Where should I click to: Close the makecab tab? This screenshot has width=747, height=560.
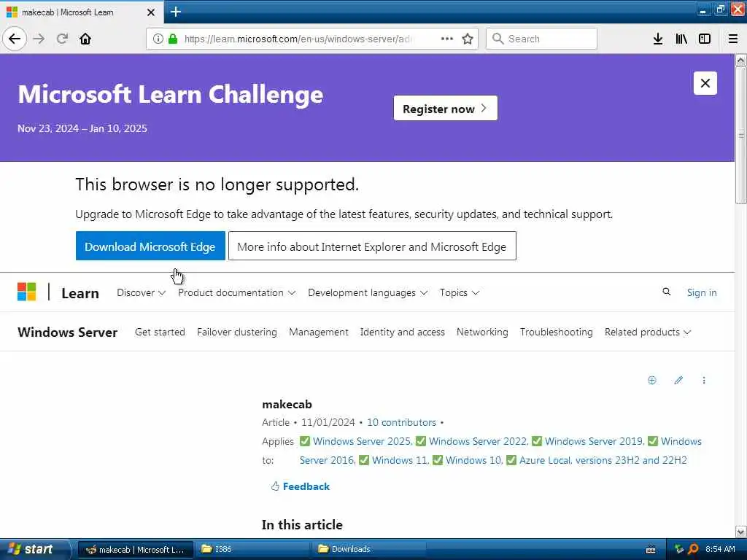coord(151,12)
